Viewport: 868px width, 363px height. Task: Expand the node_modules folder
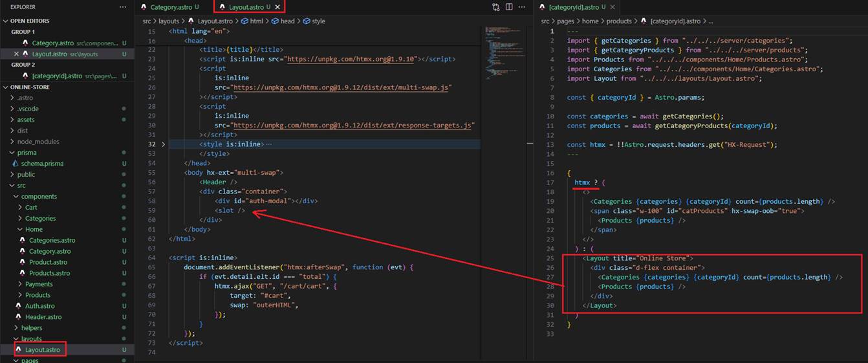38,142
